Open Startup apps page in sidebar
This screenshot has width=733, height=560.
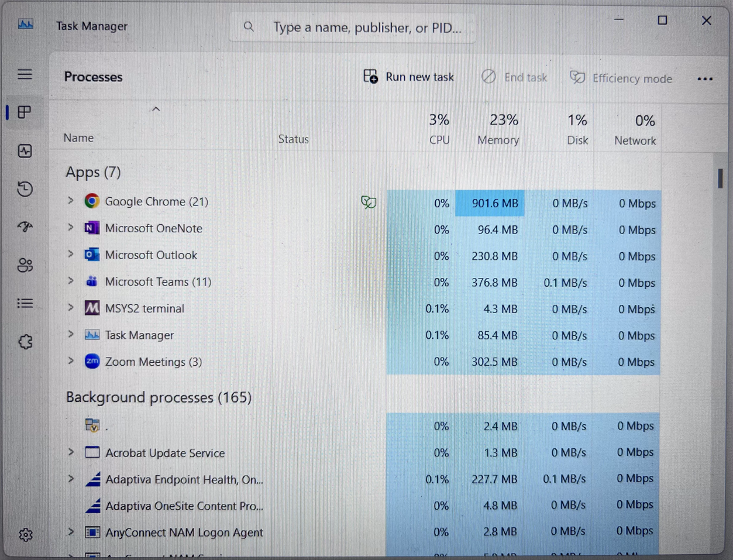(x=25, y=226)
